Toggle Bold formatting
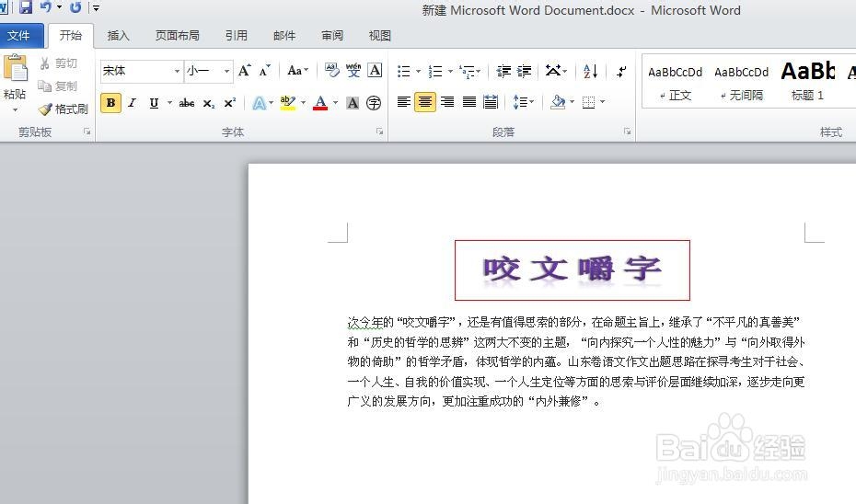This screenshot has width=856, height=504. tap(110, 102)
